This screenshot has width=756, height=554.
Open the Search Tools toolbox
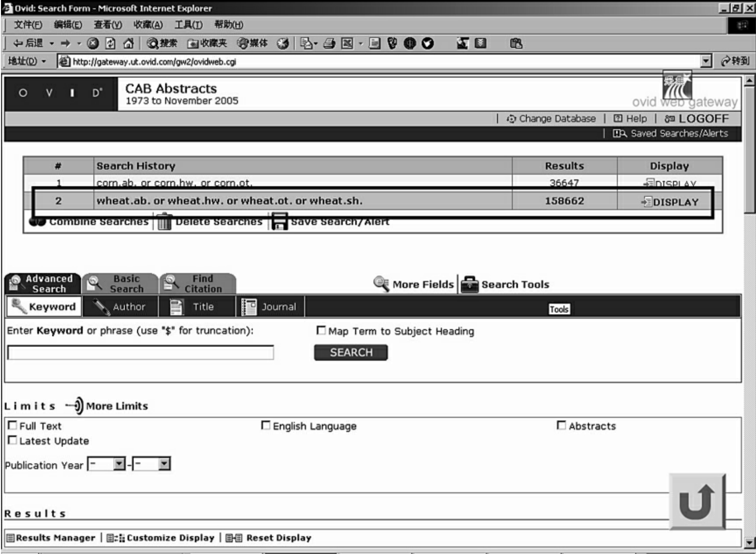pos(505,284)
